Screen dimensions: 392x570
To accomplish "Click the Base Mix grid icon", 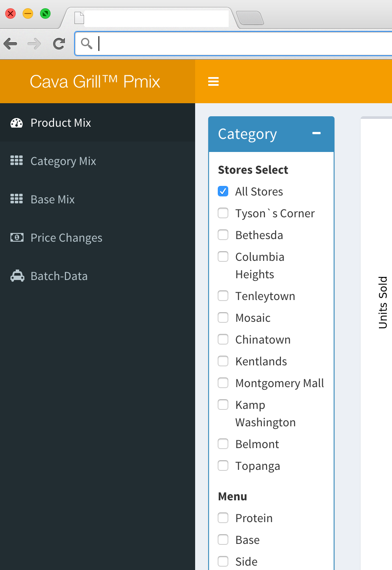I will pyautogui.click(x=17, y=199).
